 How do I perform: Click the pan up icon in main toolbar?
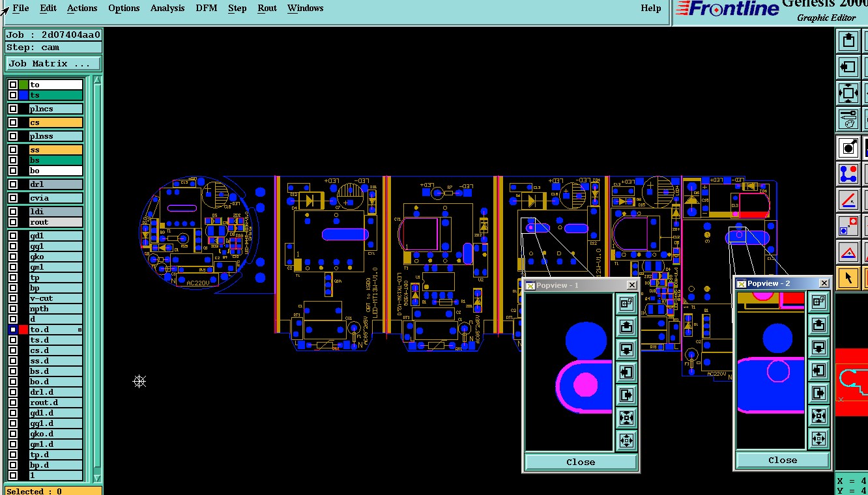click(x=848, y=40)
